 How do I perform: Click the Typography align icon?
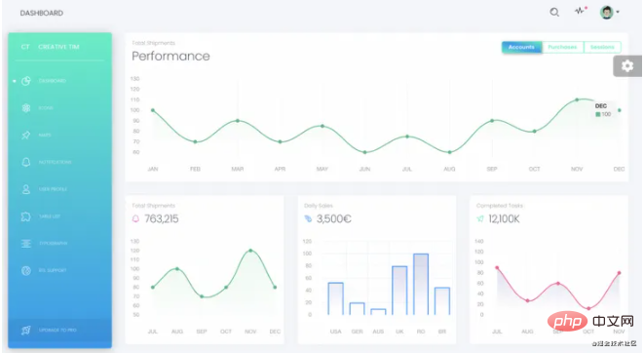tap(26, 243)
